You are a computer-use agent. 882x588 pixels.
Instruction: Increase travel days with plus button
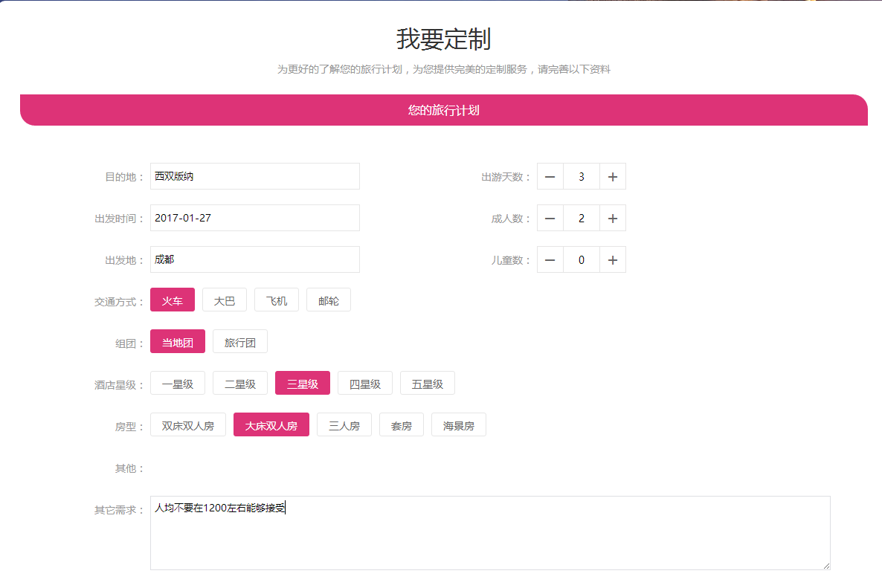tap(612, 176)
